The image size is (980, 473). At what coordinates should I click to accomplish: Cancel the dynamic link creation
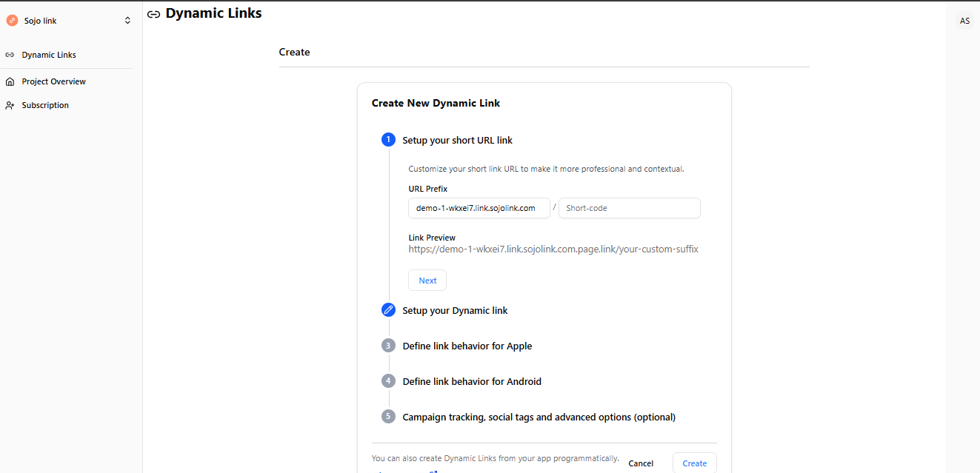pos(640,463)
